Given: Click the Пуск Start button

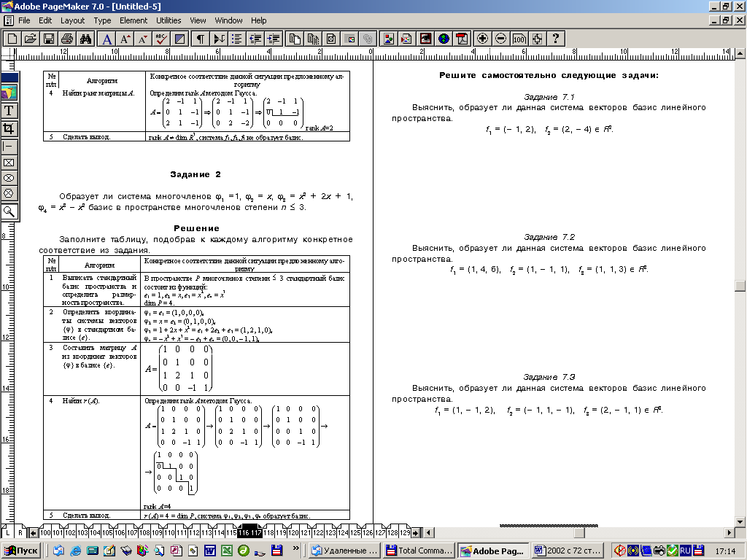Looking at the screenshot, I should tap(21, 551).
